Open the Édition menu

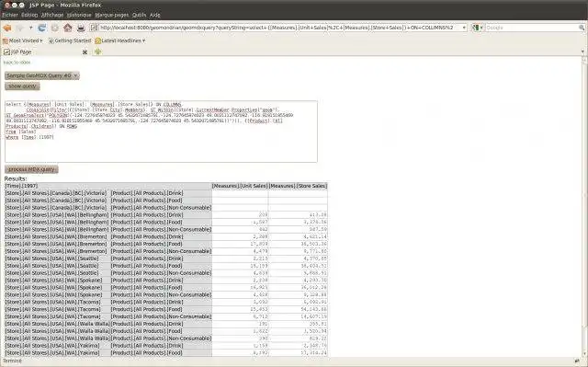point(29,15)
